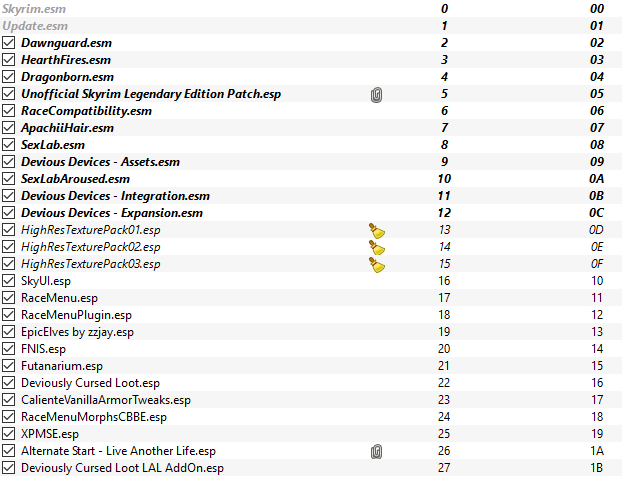Disable Deviously Cursed Loot.esp checkbox
Image resolution: width=622 pixels, height=479 pixels.
coord(8,383)
